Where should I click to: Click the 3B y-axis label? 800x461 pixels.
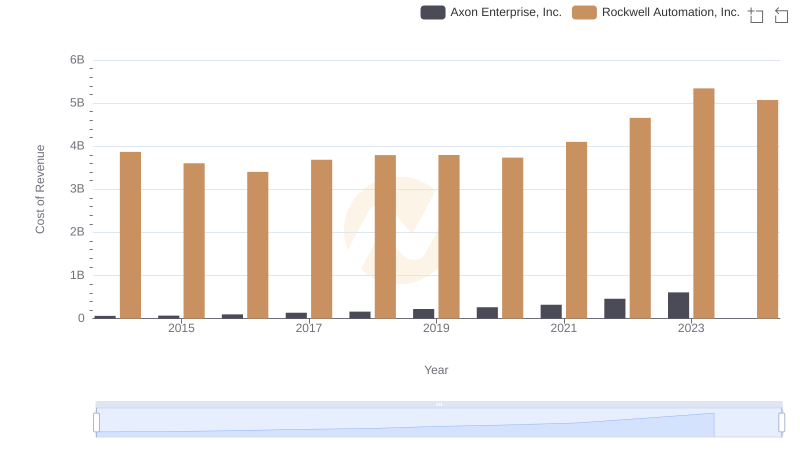click(77, 189)
